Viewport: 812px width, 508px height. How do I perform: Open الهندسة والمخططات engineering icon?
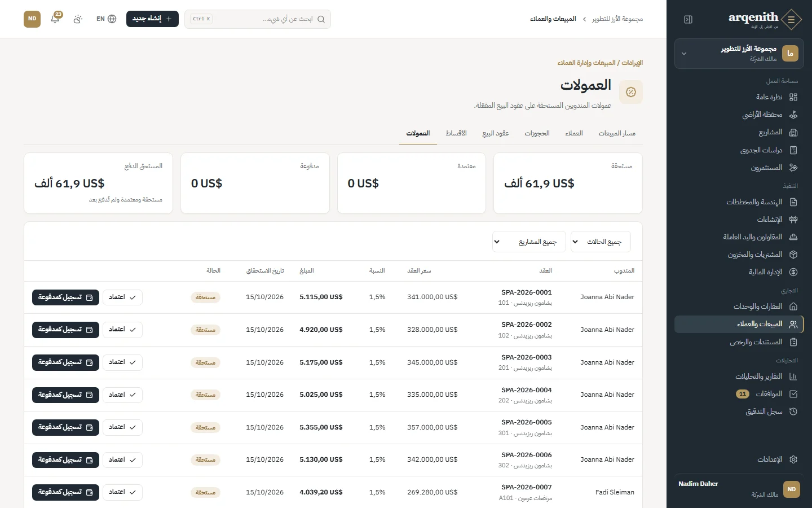point(793,202)
